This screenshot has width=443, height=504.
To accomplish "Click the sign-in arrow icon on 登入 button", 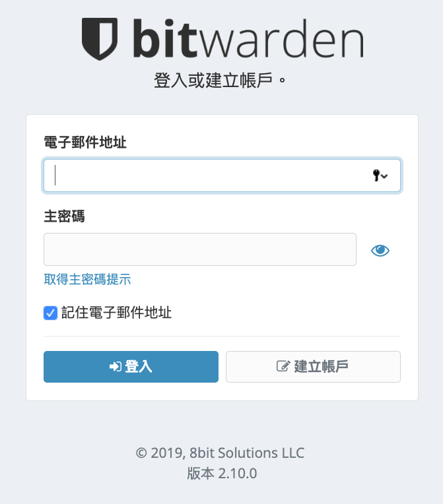I will (115, 366).
